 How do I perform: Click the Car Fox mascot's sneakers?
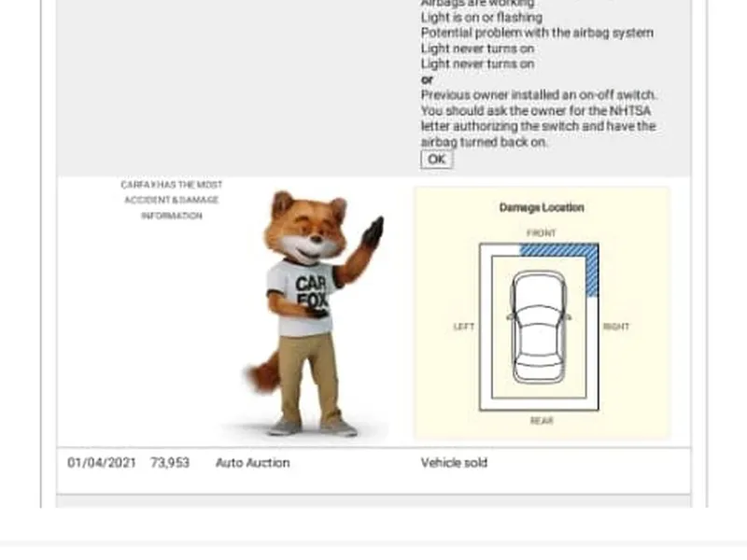pos(312,427)
